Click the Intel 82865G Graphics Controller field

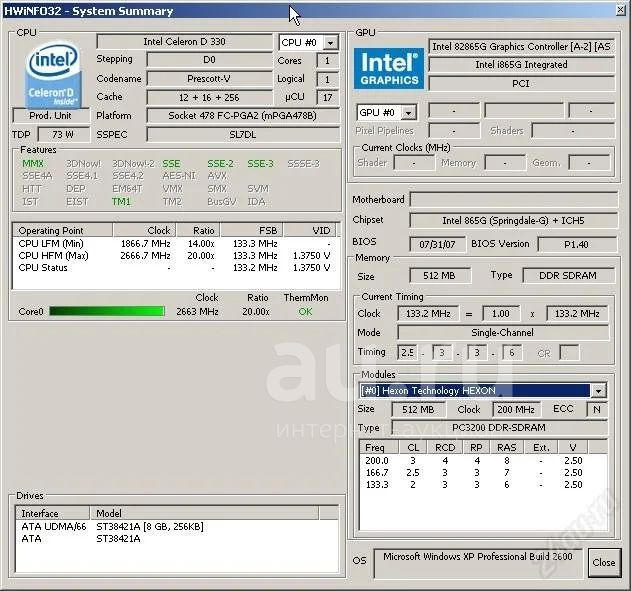click(522, 47)
